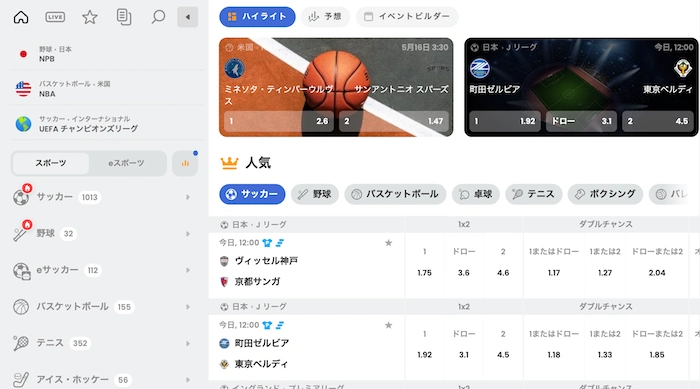Select テニス racket icon in sidebar
This screenshot has width=700, height=389.
(x=21, y=343)
